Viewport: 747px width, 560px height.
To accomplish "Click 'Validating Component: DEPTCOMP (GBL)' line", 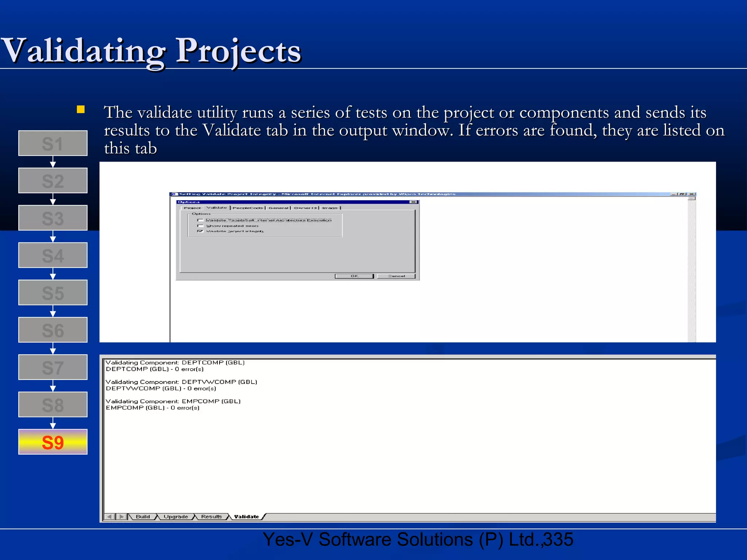I will coord(175,362).
